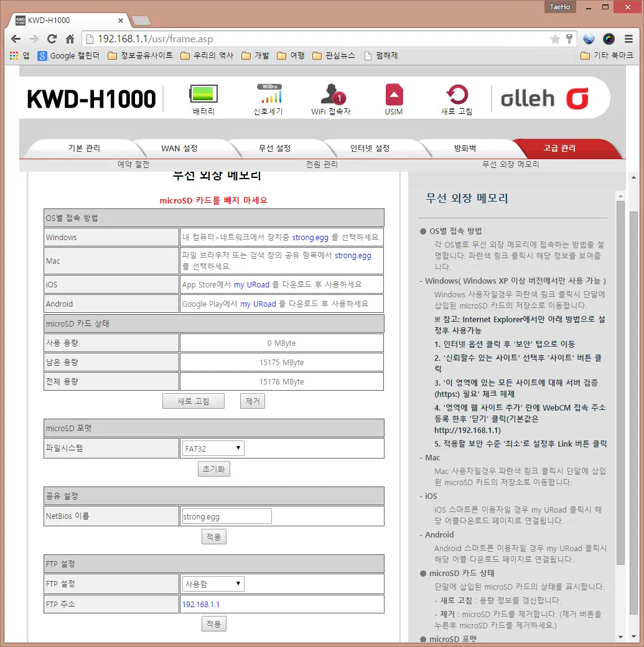Image resolution: width=644 pixels, height=647 pixels.
Task: Open the FTP 설정 사용함 dropdown
Action: coord(213,584)
